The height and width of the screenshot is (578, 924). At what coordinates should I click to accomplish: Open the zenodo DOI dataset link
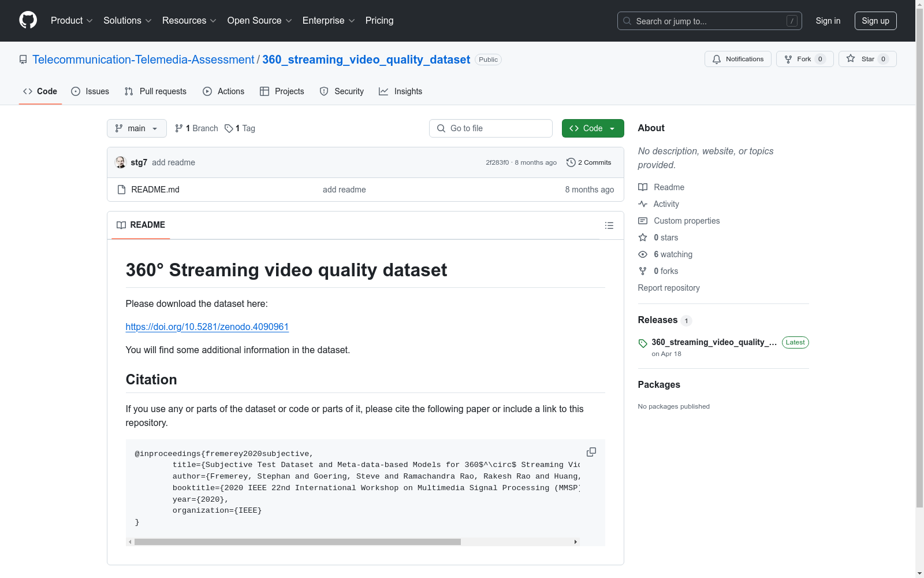207,327
